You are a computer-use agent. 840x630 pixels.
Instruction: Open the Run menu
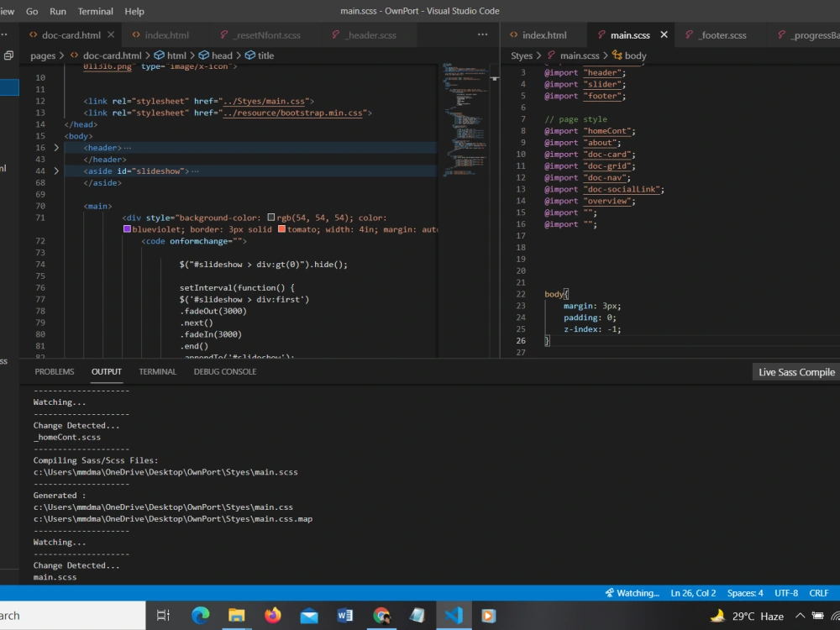[x=57, y=11]
